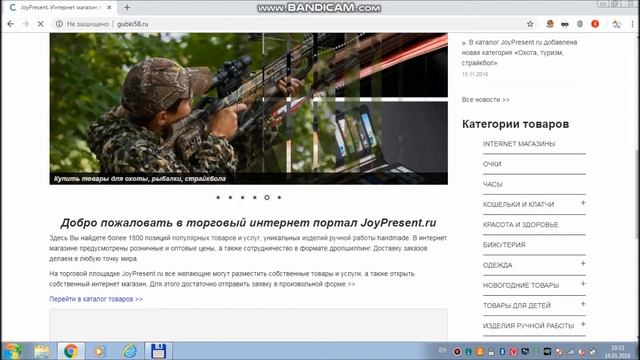Click 'Перейти в каталог товаров >>' link
This screenshot has height=360, width=640.
(x=96, y=299)
